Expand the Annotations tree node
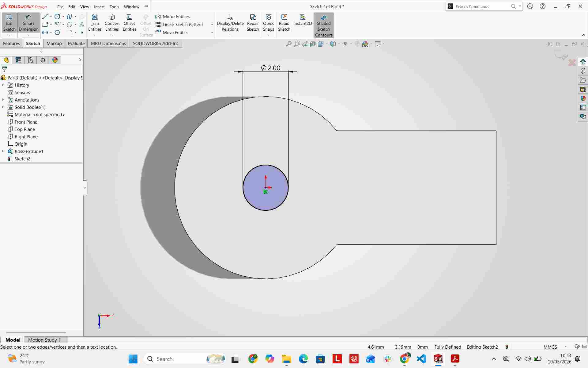The height and width of the screenshot is (368, 588). tap(3, 100)
